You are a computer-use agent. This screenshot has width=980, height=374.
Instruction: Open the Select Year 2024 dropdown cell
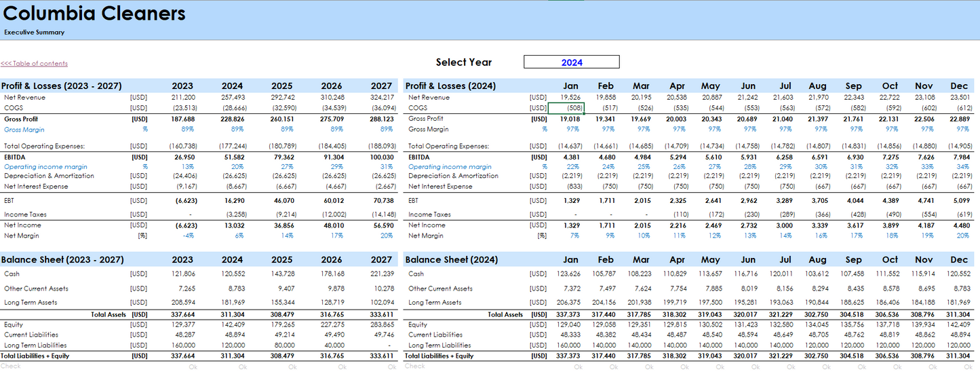click(571, 62)
